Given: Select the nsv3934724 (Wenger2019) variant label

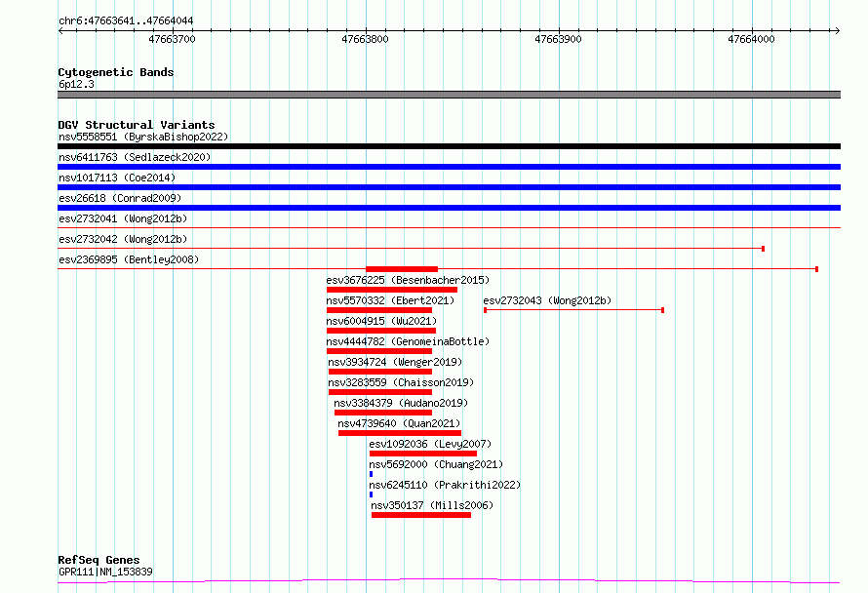Looking at the screenshot, I should tap(395, 362).
